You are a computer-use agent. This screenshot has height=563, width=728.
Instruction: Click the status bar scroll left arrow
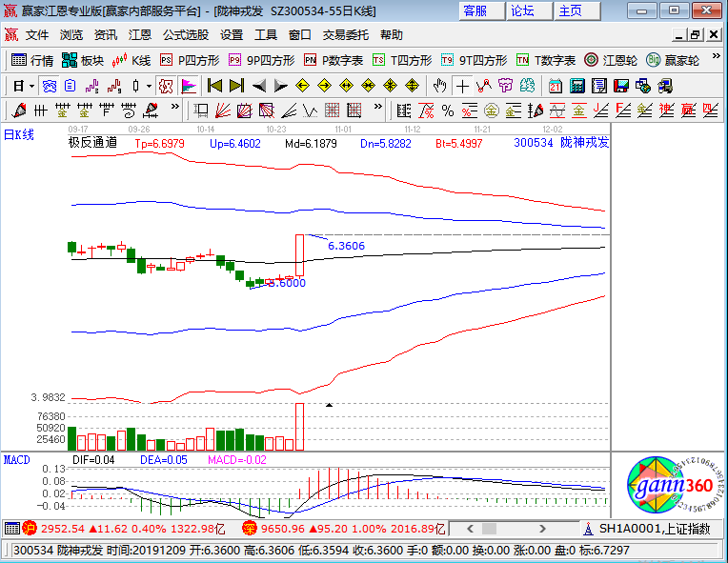click(x=470, y=528)
